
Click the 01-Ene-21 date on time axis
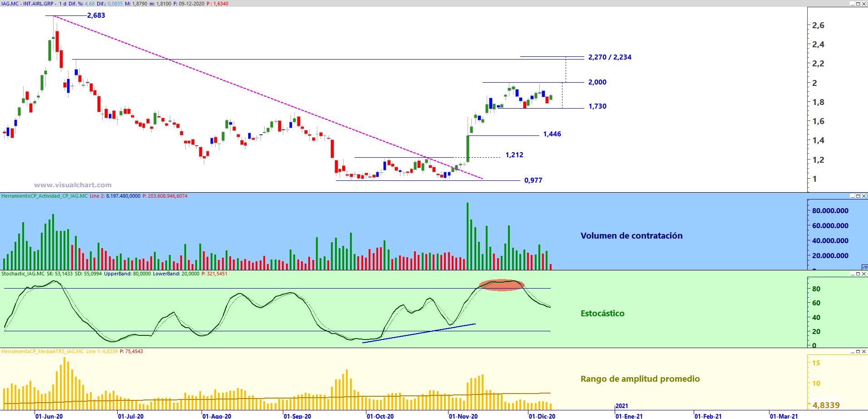(629, 416)
